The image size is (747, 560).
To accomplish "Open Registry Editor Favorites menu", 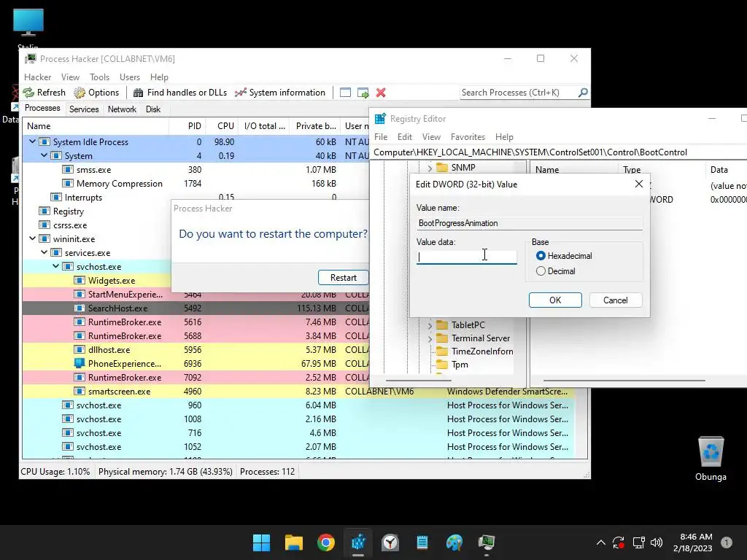I will [468, 137].
